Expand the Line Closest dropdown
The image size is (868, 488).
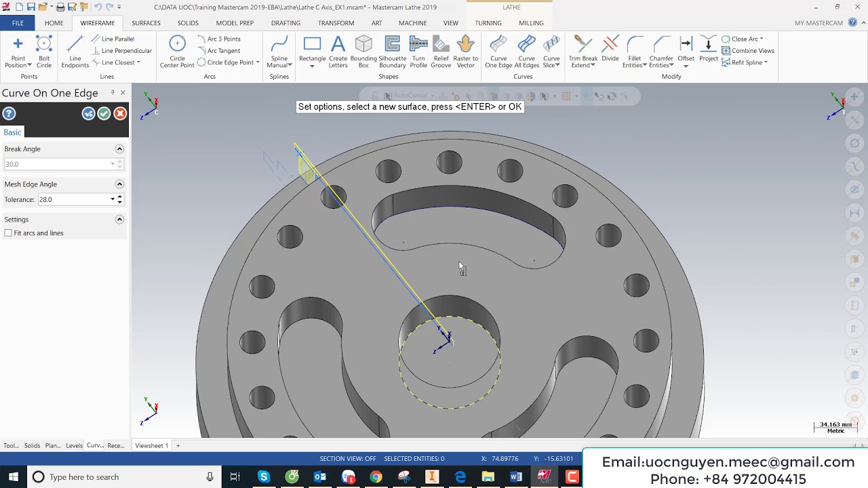click(x=138, y=62)
